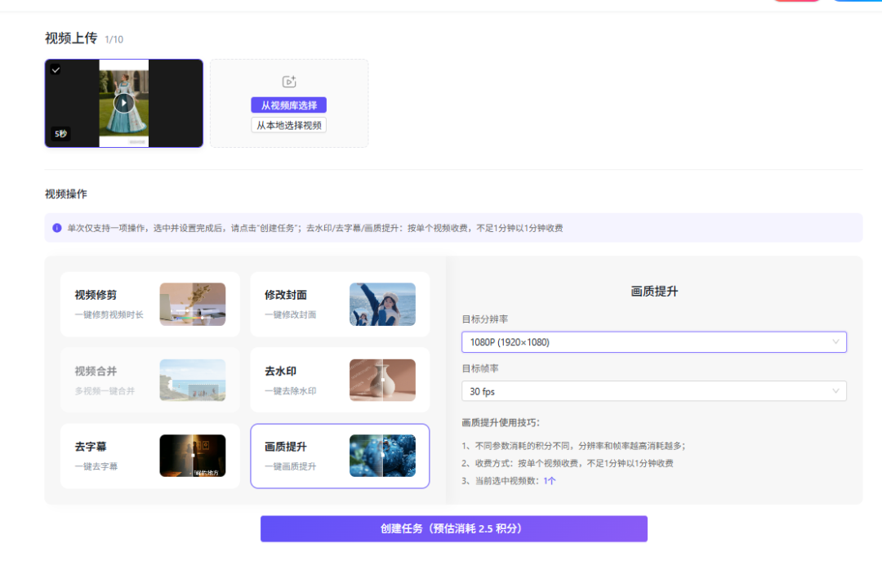Click the 修改封面 thumbnail image

click(382, 305)
